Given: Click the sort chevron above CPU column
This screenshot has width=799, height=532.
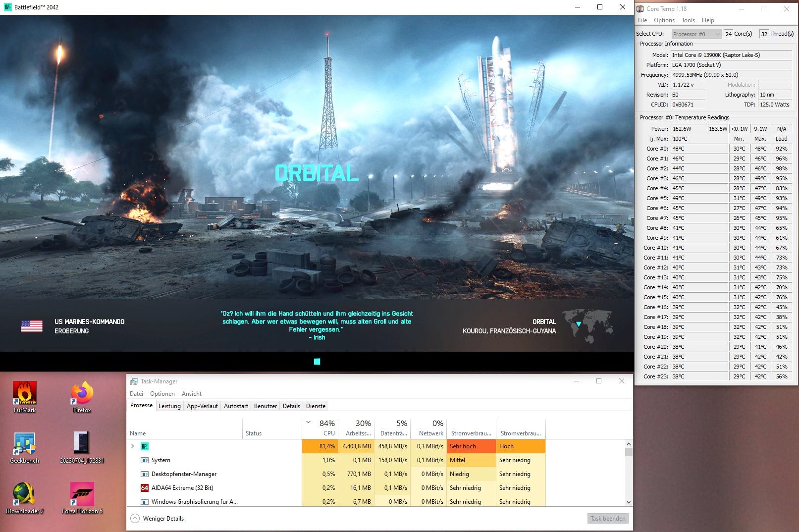Looking at the screenshot, I should click(x=309, y=423).
